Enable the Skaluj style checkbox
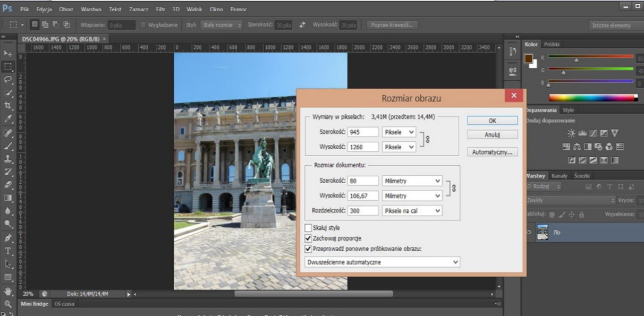This screenshot has height=316, width=644. click(x=308, y=228)
